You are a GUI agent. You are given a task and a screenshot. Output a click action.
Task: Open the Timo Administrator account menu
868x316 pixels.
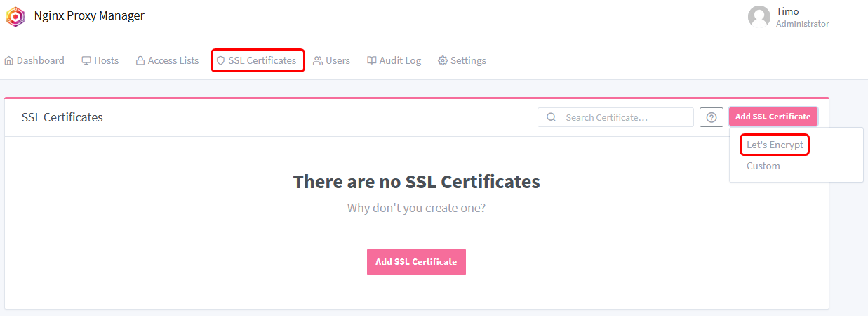pyautogui.click(x=789, y=18)
